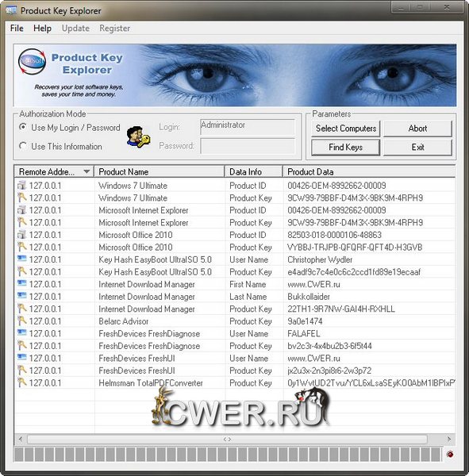Click the red status indicator in the status bar
Viewport: 469px width, 476px height.
point(450,454)
